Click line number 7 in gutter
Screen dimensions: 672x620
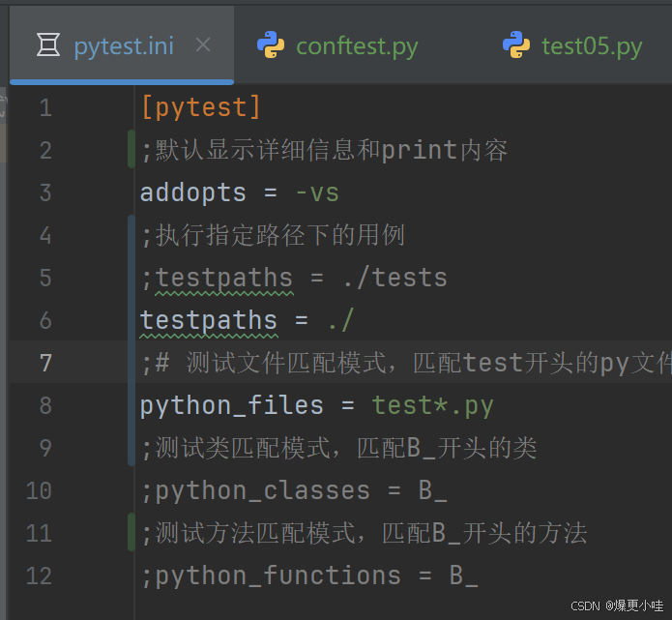coord(45,363)
